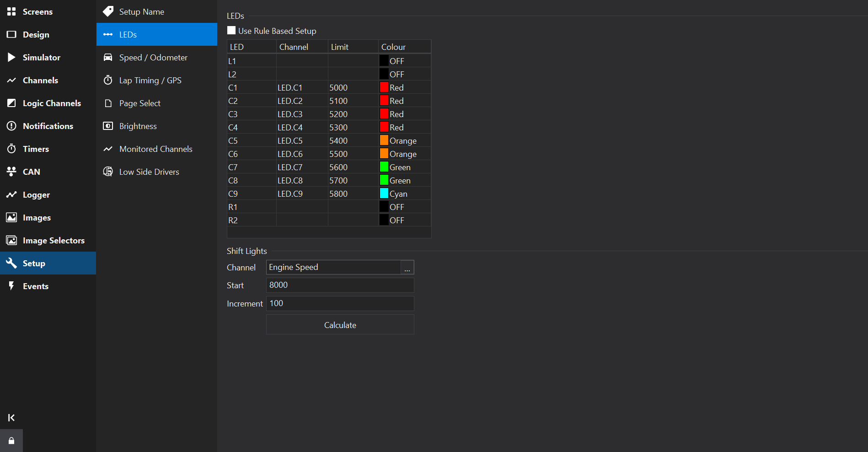Click the Start value field showing 8000
The image size is (868, 452).
coord(340,285)
